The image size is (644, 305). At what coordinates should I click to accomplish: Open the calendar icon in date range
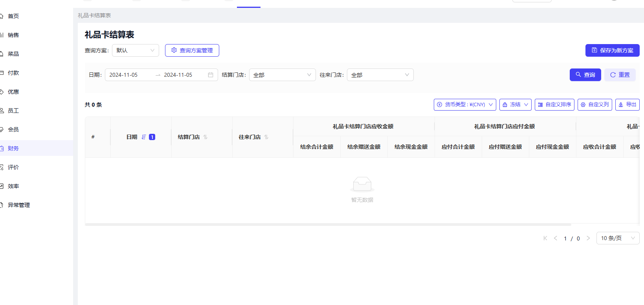click(211, 75)
